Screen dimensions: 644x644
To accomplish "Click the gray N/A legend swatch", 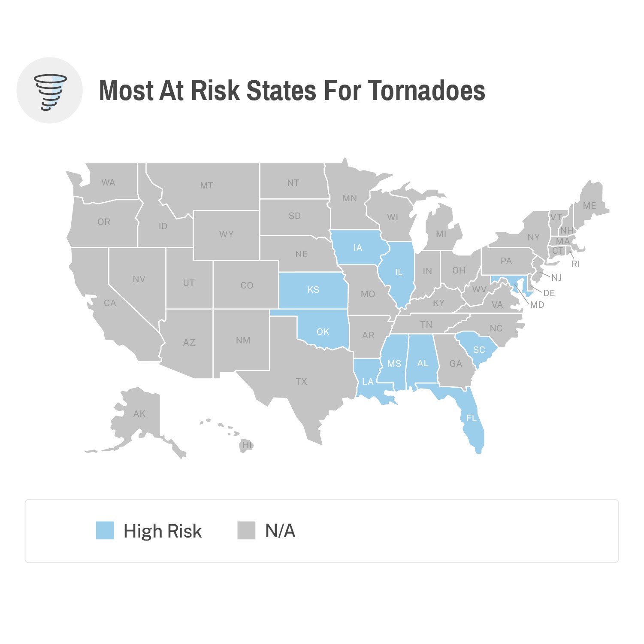I will pyautogui.click(x=246, y=530).
